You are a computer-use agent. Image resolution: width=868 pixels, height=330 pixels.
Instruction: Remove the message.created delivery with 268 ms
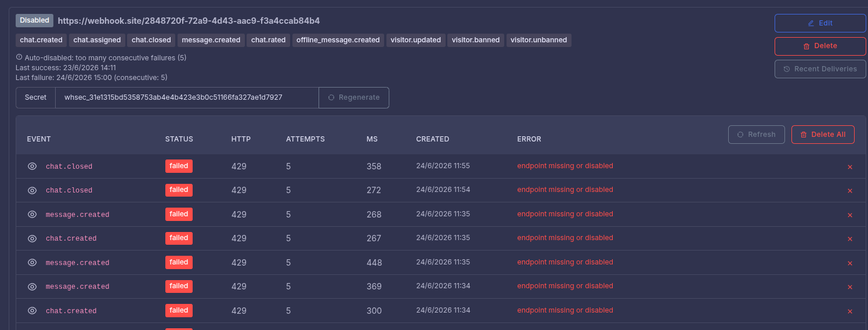[x=850, y=215]
